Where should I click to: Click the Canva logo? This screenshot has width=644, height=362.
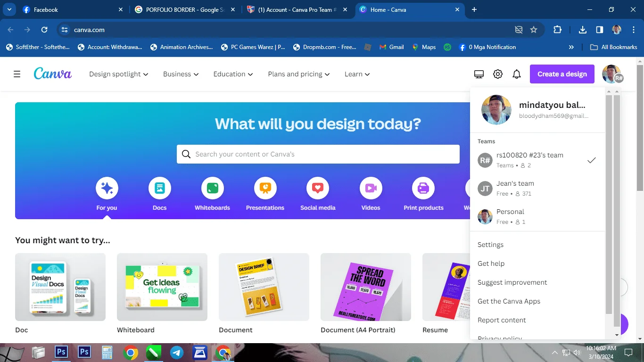(x=53, y=74)
